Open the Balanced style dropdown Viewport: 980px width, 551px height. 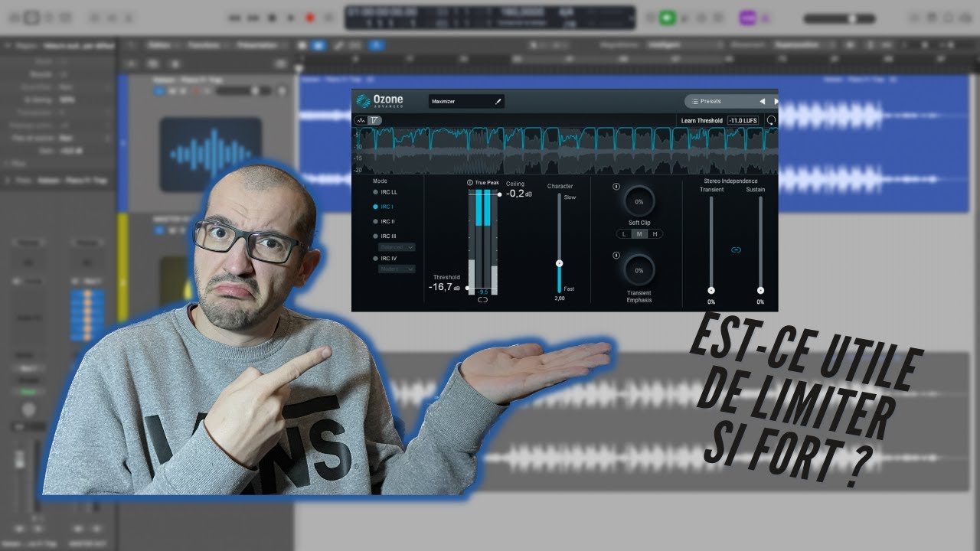click(x=397, y=247)
